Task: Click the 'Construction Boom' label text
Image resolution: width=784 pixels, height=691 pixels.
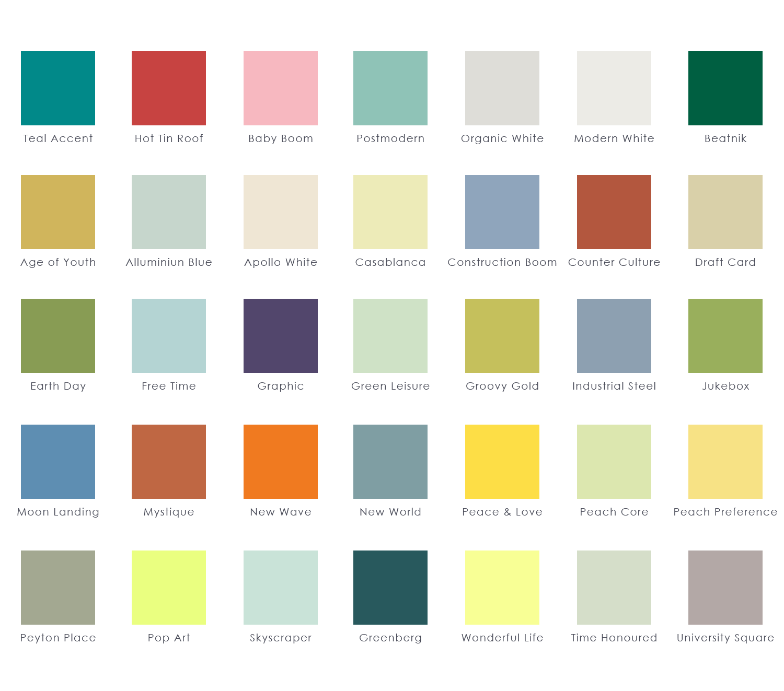Action: tap(502, 262)
